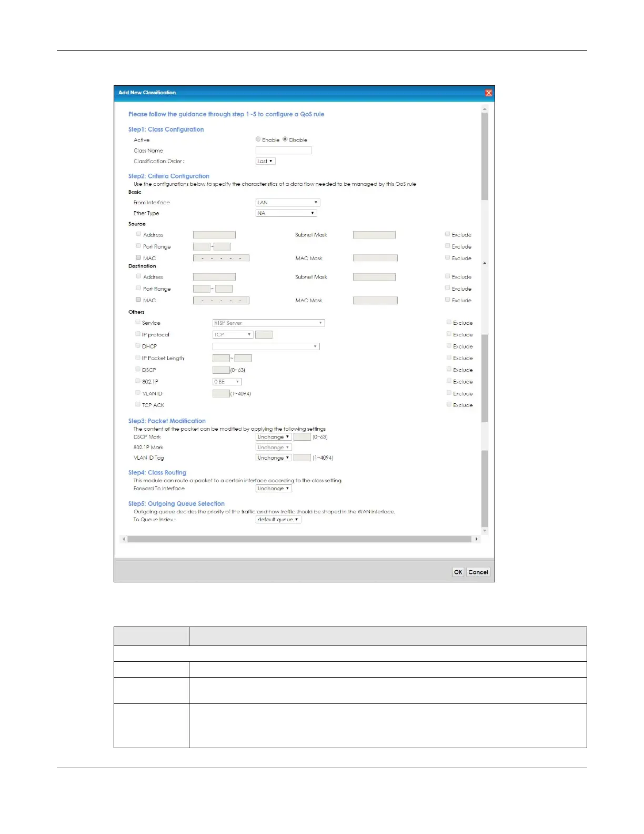The image size is (644, 834).
Task: Tick Exclude for TCP ACK
Action: [449, 404]
